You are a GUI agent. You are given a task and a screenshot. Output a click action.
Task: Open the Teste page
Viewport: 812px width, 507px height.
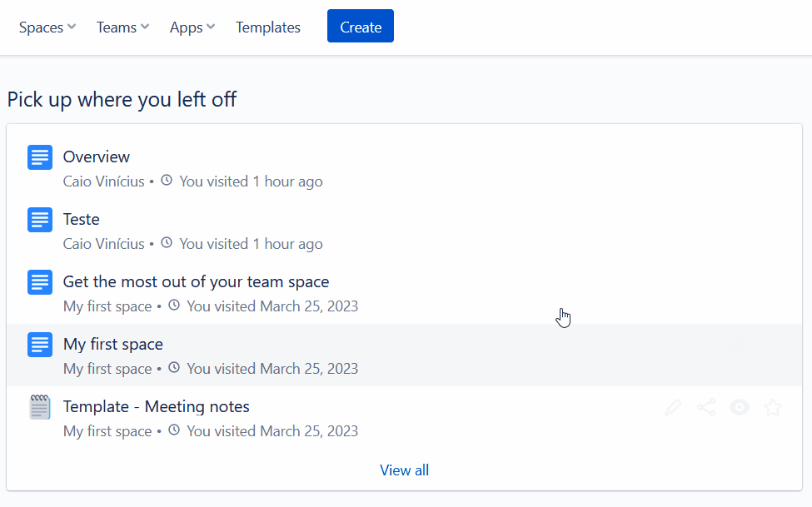pos(82,220)
